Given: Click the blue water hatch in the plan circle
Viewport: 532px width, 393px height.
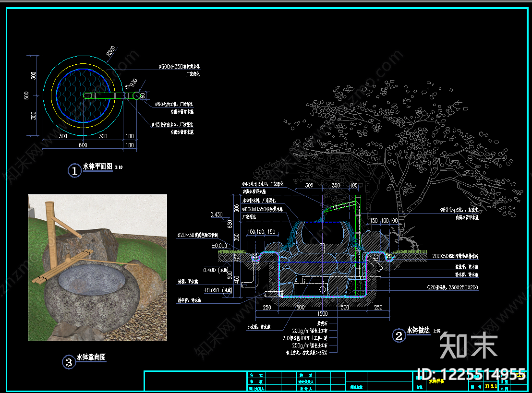Looking at the screenshot, I should pyautogui.click(x=83, y=95).
